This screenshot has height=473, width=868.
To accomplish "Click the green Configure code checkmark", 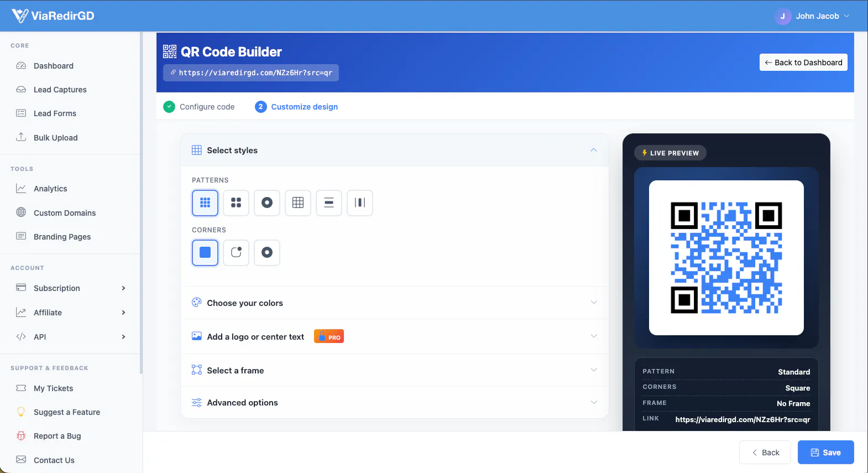I will pos(169,107).
